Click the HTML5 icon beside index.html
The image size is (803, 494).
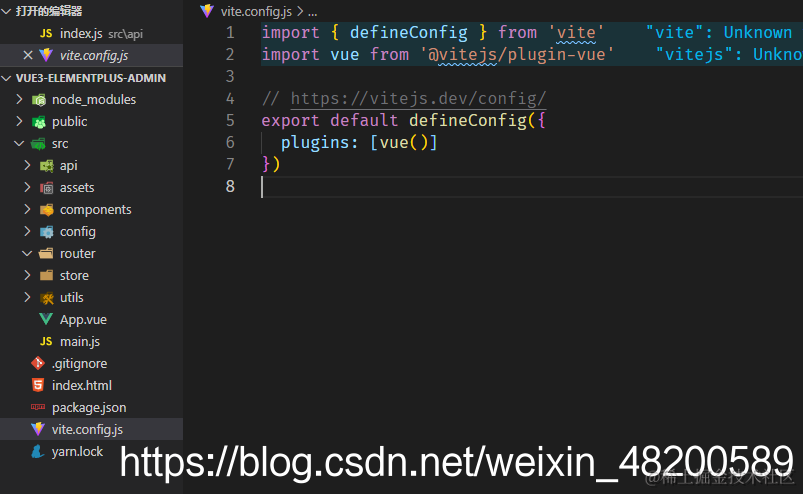coord(38,385)
